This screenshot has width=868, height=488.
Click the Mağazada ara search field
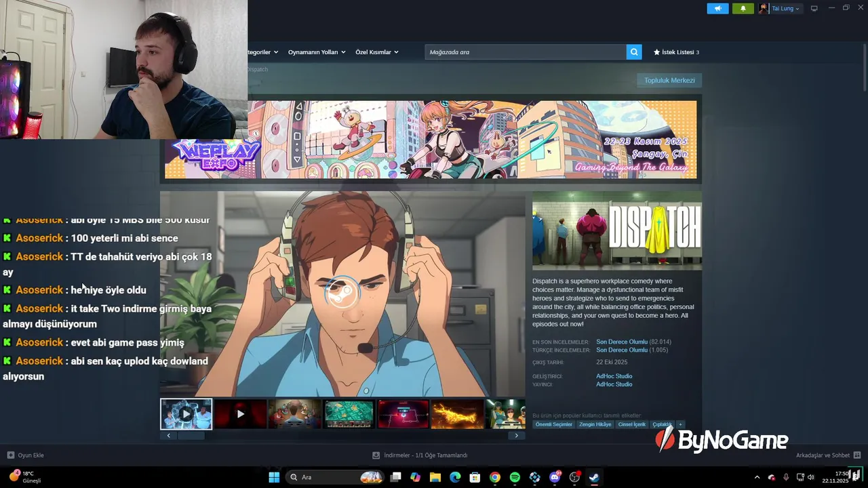point(526,52)
